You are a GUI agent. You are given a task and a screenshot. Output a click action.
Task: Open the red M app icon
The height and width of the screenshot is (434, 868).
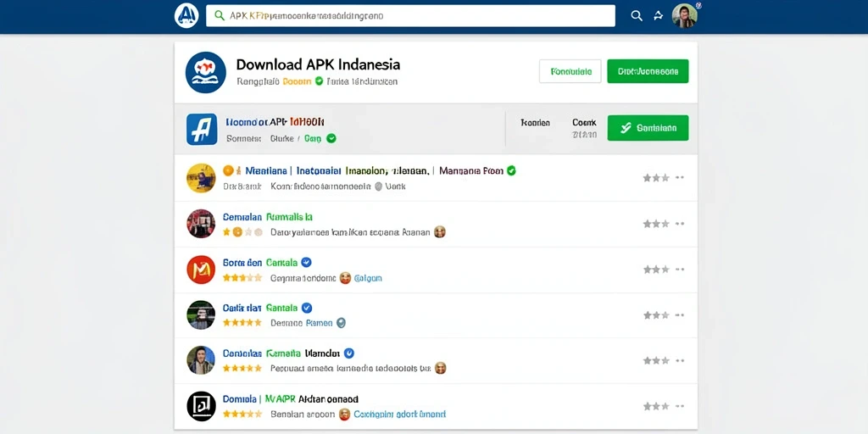click(x=201, y=270)
